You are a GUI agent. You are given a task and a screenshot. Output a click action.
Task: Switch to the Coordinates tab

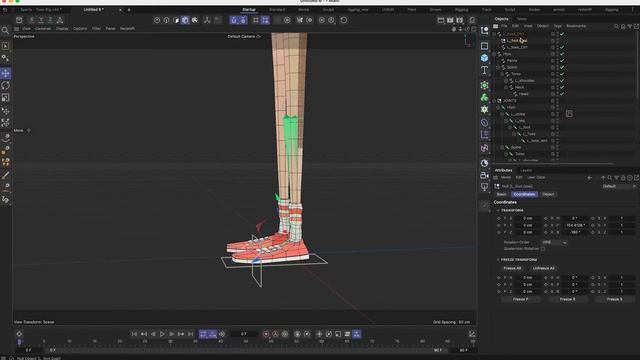click(524, 194)
